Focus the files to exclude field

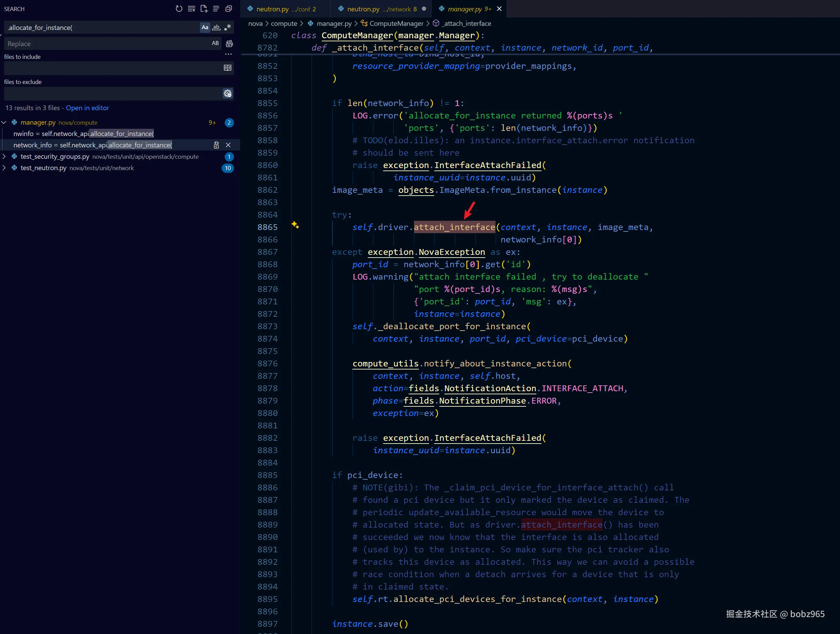point(113,94)
